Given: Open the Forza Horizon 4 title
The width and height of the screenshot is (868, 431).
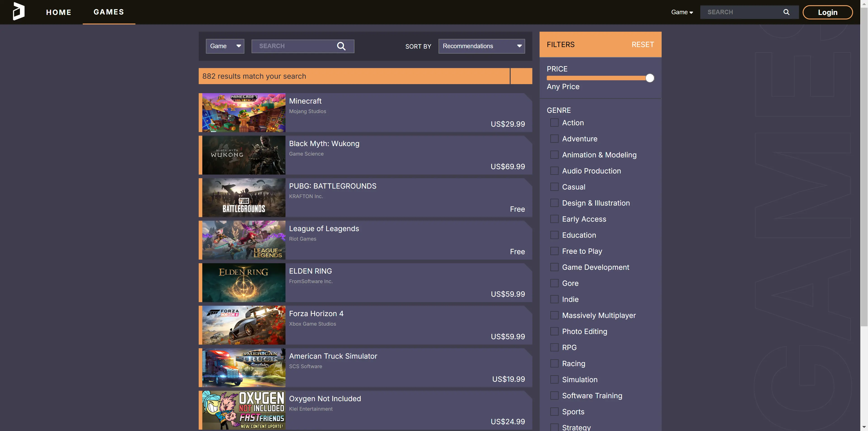Looking at the screenshot, I should [316, 313].
